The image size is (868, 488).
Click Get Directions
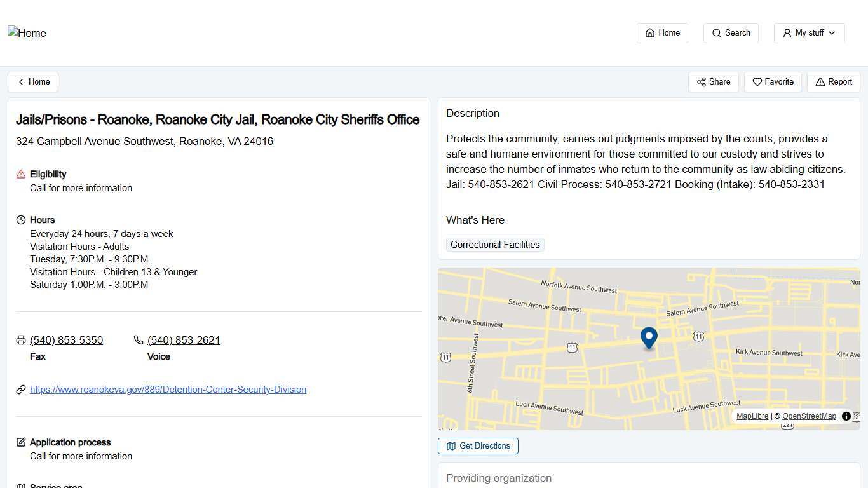click(478, 446)
